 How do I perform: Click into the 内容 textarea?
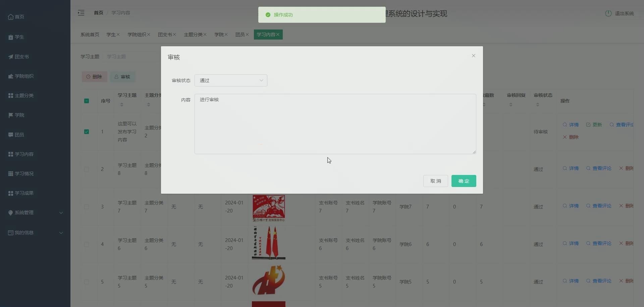coord(335,124)
